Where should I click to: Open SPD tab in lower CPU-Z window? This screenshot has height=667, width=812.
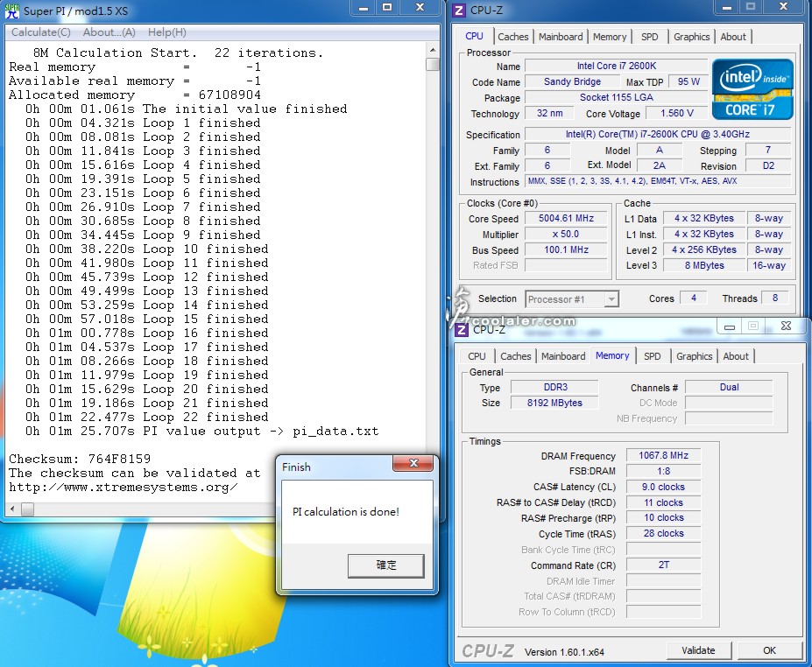pyautogui.click(x=652, y=356)
